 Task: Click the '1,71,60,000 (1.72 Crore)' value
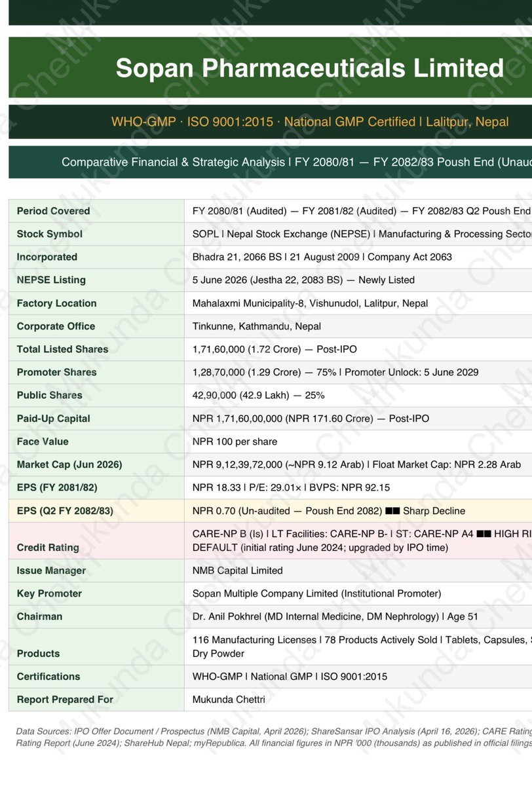tap(275, 349)
